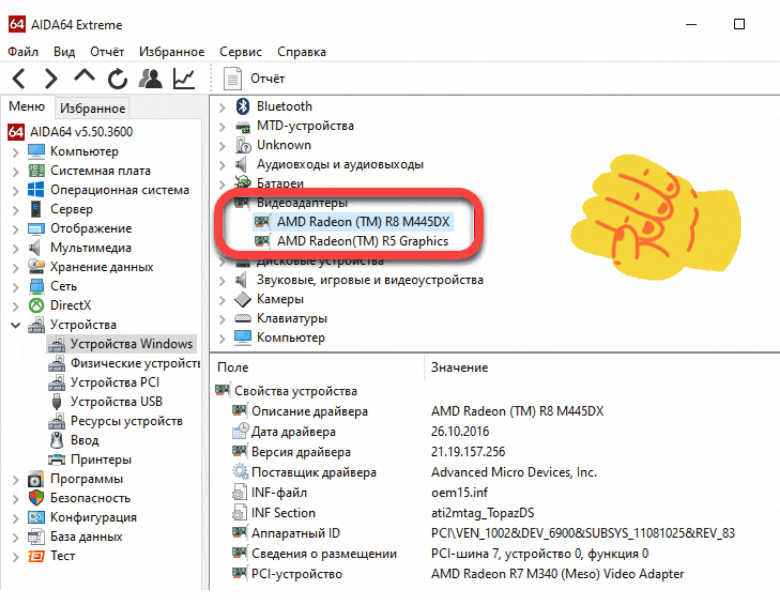Click the Устройства USB plug icon
The height and width of the screenshot is (600, 780).
coord(56,401)
